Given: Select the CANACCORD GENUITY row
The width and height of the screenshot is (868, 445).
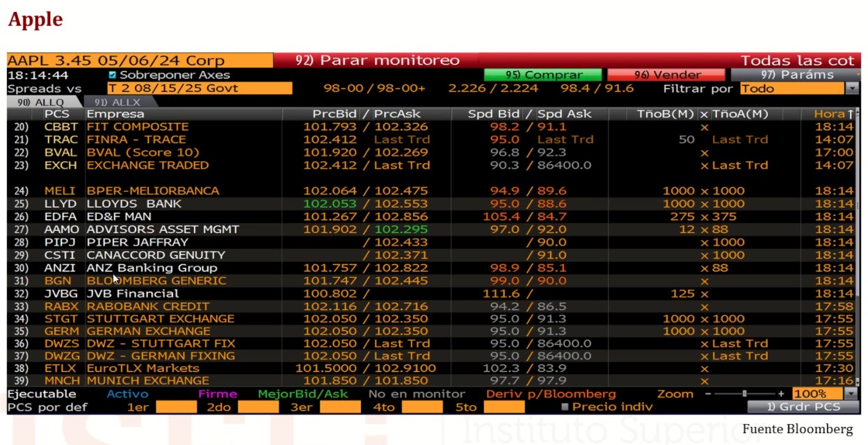Looking at the screenshot, I should (x=431, y=255).
